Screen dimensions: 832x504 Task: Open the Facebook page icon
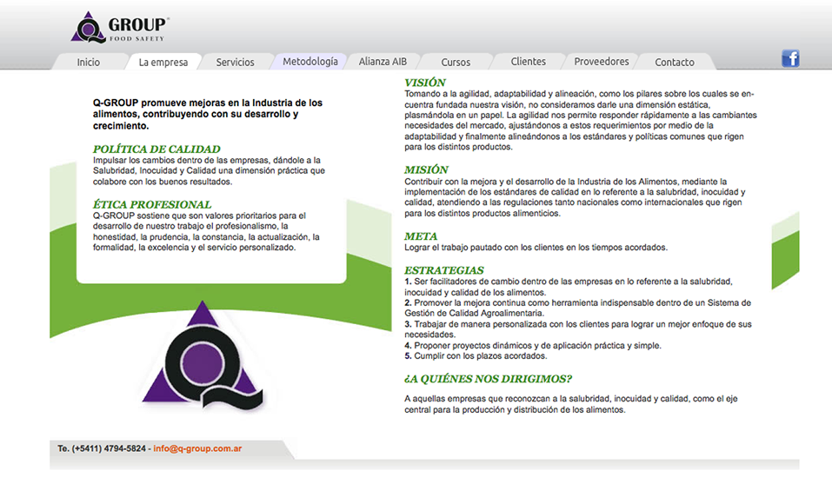[x=790, y=58]
